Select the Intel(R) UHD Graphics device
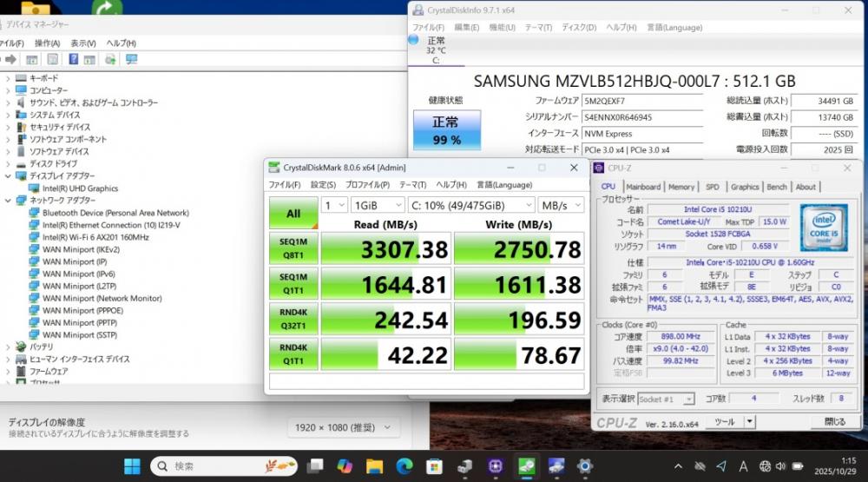This screenshot has width=868, height=482. pyautogui.click(x=80, y=188)
